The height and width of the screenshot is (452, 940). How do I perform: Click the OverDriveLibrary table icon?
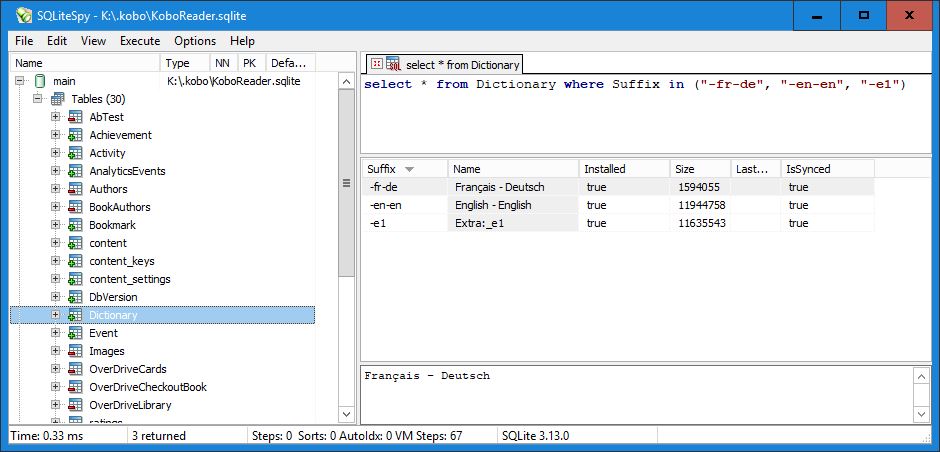coord(75,405)
